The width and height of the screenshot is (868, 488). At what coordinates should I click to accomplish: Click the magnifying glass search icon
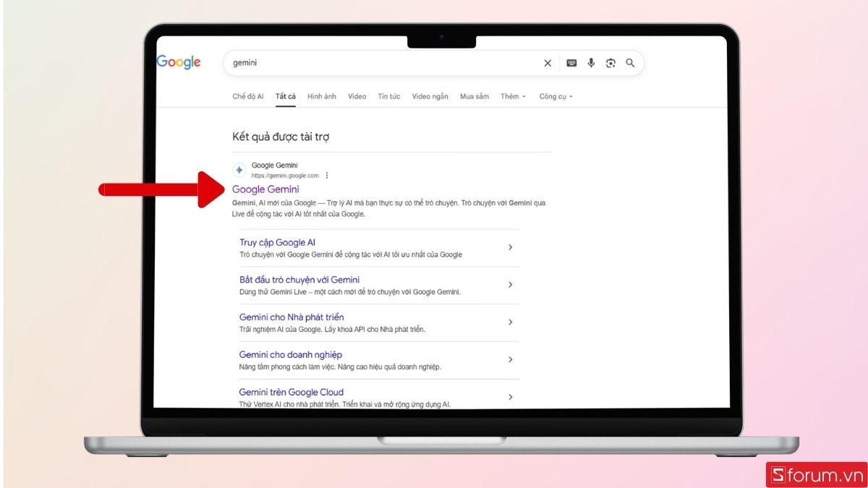pyautogui.click(x=630, y=63)
